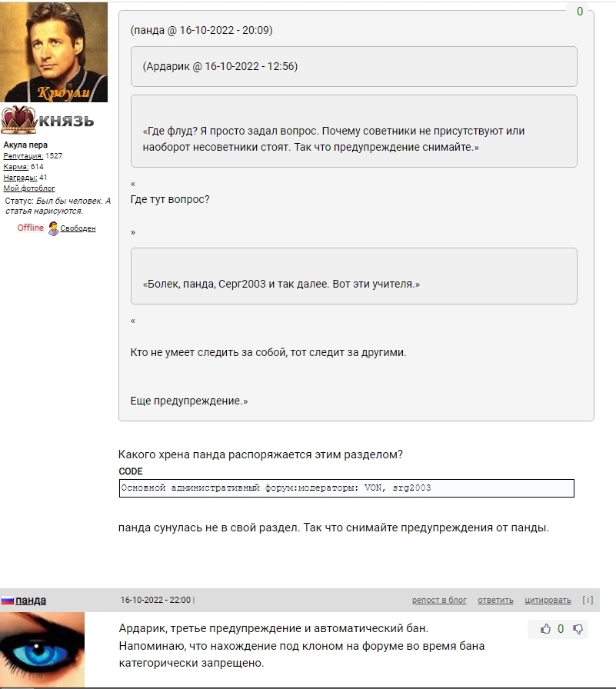Image resolution: width=616 pixels, height=689 pixels.
Task: Click the crown князь rank image
Action: pyautogui.click(x=48, y=119)
